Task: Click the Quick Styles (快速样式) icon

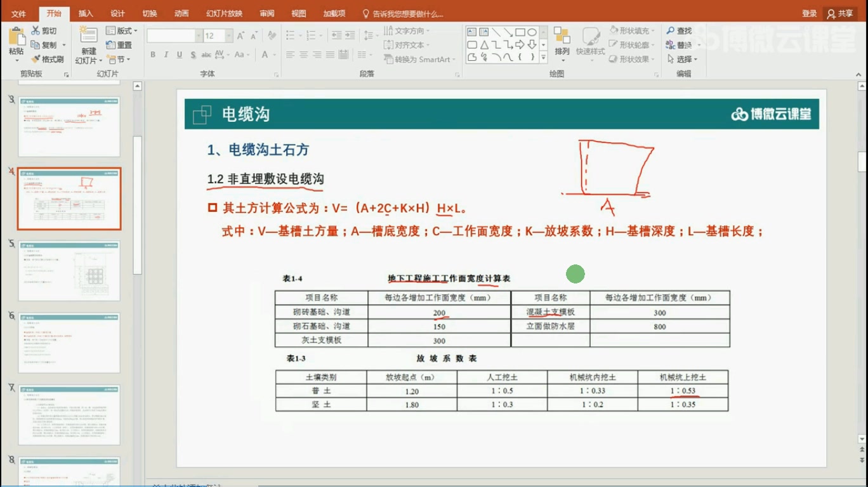Action: click(x=591, y=36)
